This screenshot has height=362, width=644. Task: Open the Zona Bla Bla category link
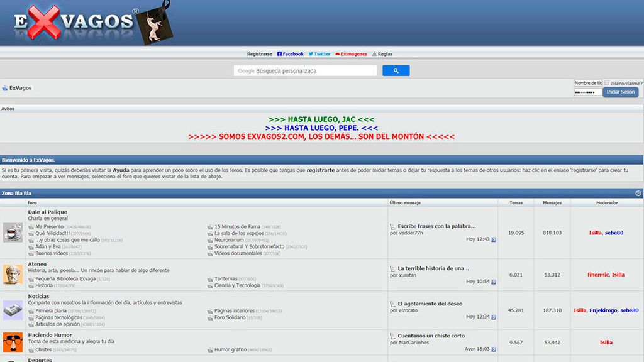coord(16,193)
